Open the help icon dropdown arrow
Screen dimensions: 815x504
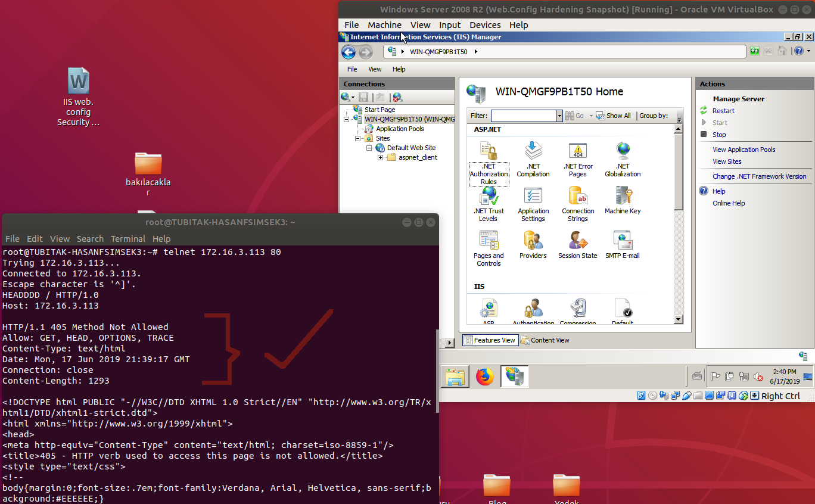click(x=808, y=51)
